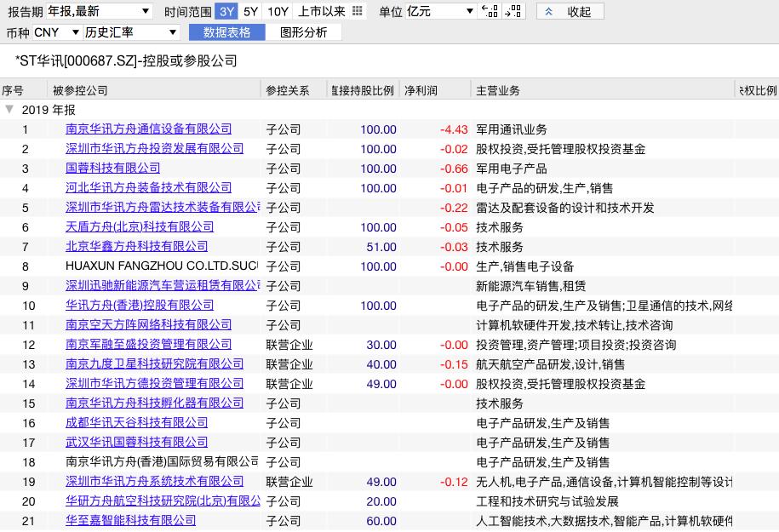The width and height of the screenshot is (779, 532).
Task: Click the collapse chevron icon inside 收起 button
Action: (x=549, y=11)
